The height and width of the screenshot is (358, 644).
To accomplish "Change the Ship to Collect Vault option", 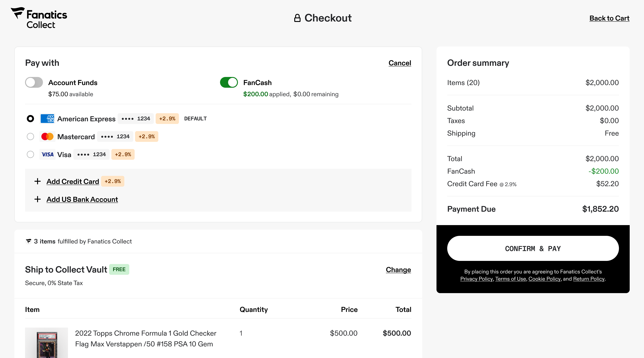I will click(x=398, y=270).
